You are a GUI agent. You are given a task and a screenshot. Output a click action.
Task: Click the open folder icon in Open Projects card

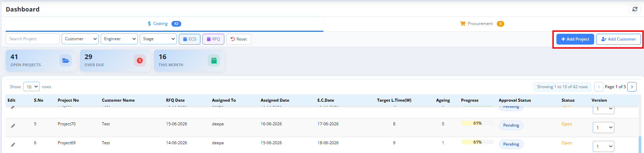point(66,60)
